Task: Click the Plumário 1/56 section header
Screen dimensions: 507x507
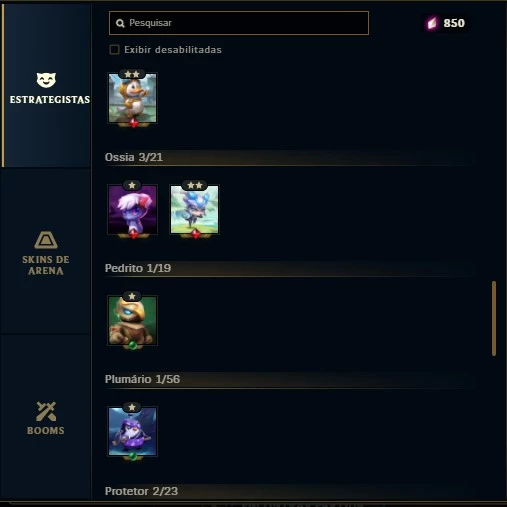Action: click(142, 379)
